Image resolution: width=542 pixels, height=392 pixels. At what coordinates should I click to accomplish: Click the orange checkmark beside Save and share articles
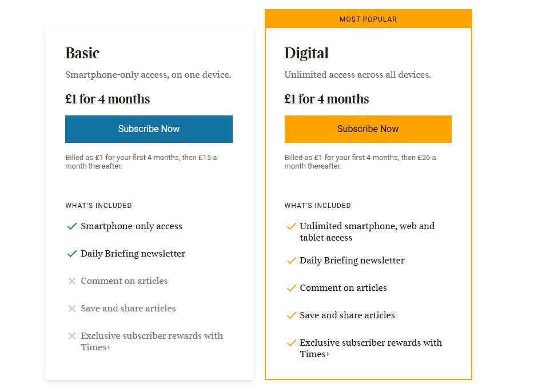pyautogui.click(x=290, y=315)
